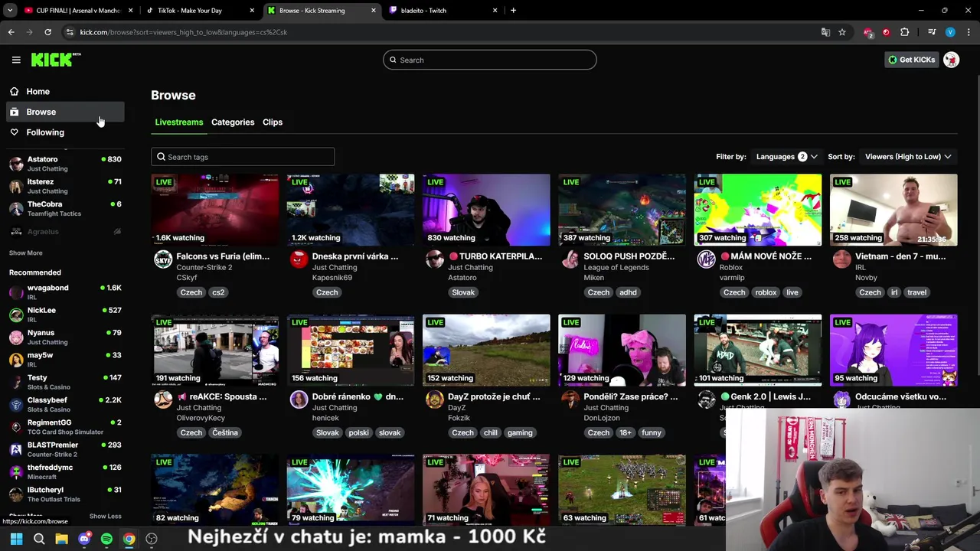This screenshot has height=551, width=980.
Task: Switch to the Clips tab
Action: 273,122
